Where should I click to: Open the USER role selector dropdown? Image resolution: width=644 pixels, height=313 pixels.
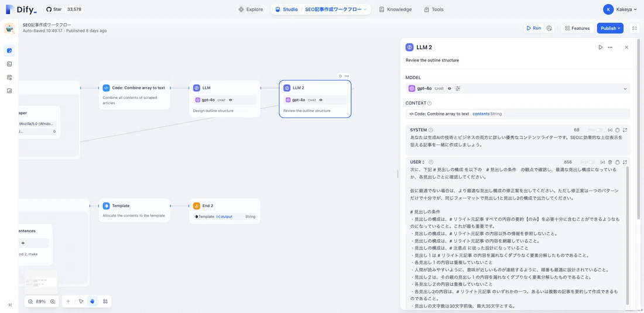tap(417, 163)
